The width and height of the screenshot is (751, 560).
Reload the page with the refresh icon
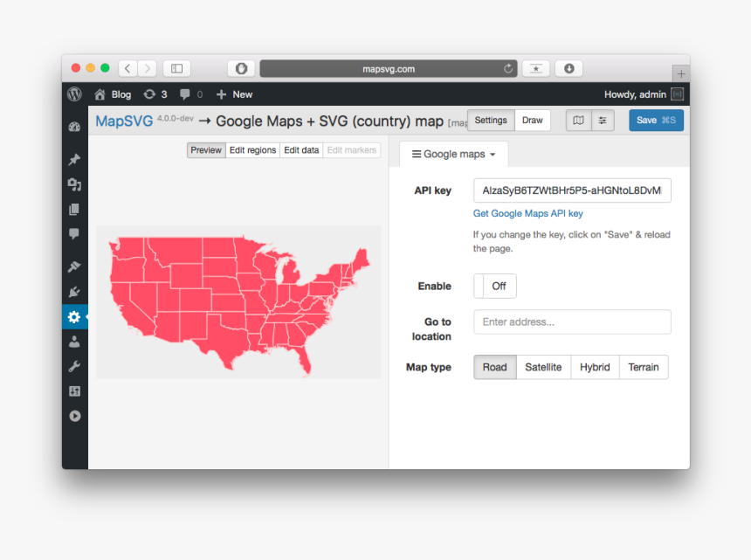pyautogui.click(x=508, y=68)
